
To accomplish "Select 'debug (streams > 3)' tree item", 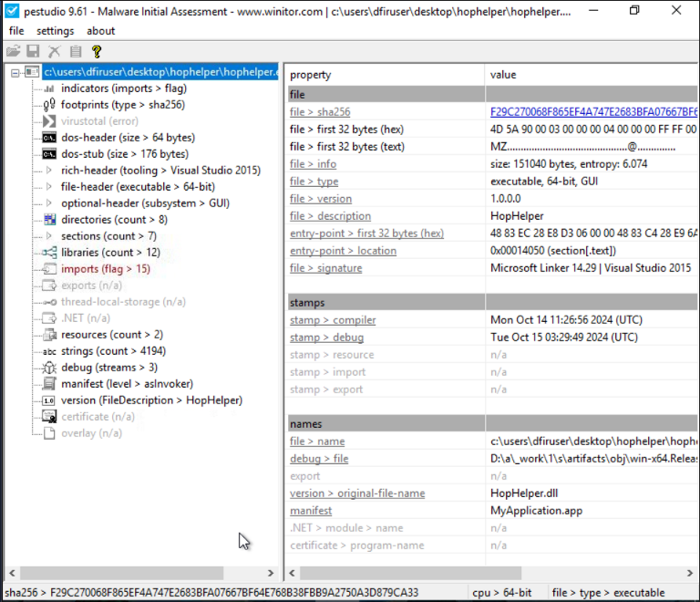I will point(109,368).
